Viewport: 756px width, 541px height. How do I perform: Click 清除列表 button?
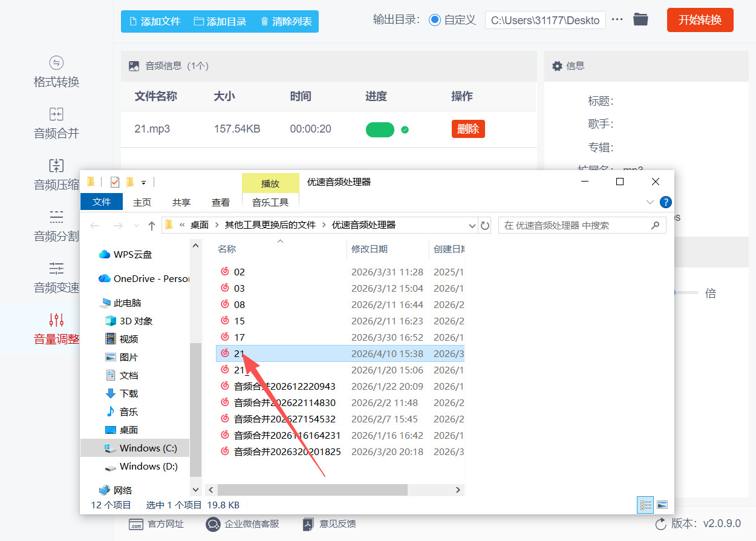[286, 21]
